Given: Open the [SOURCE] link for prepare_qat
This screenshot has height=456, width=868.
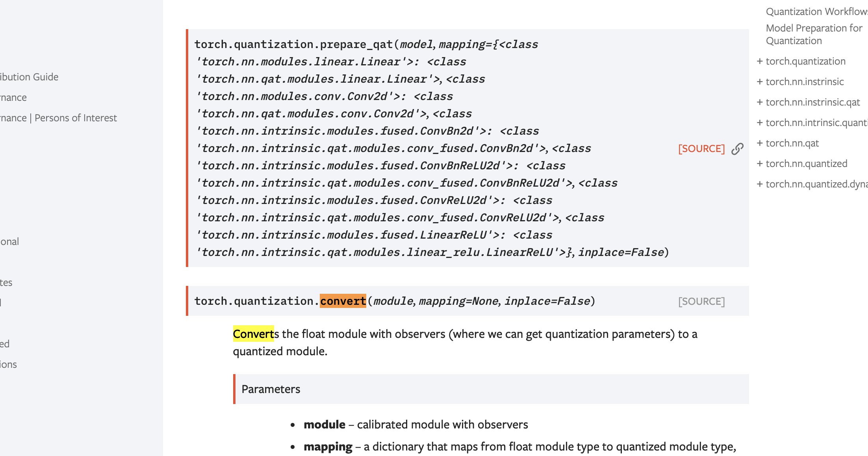Looking at the screenshot, I should tap(701, 148).
